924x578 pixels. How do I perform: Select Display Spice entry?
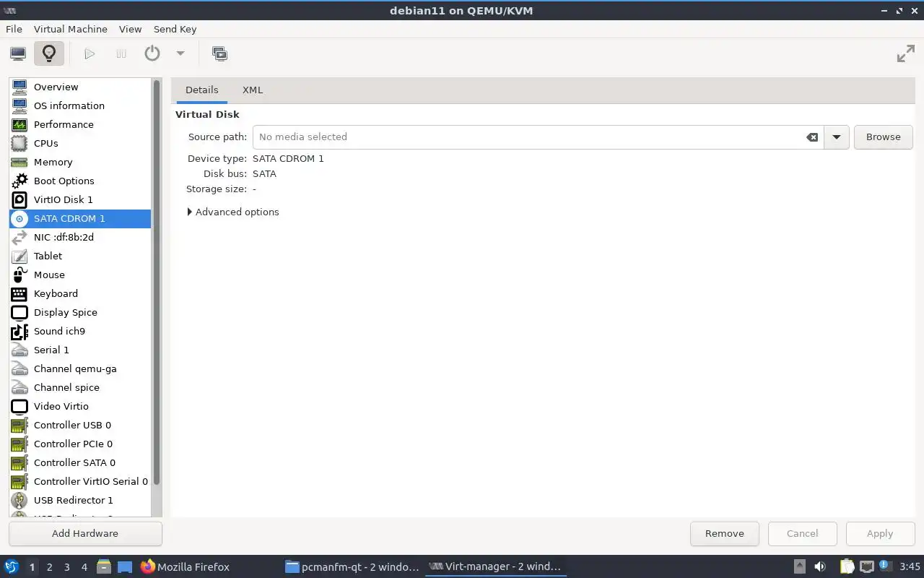(80, 312)
